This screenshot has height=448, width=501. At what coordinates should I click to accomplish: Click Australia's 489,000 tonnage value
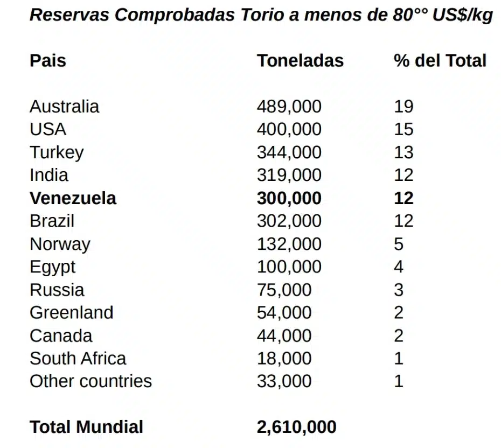click(289, 107)
